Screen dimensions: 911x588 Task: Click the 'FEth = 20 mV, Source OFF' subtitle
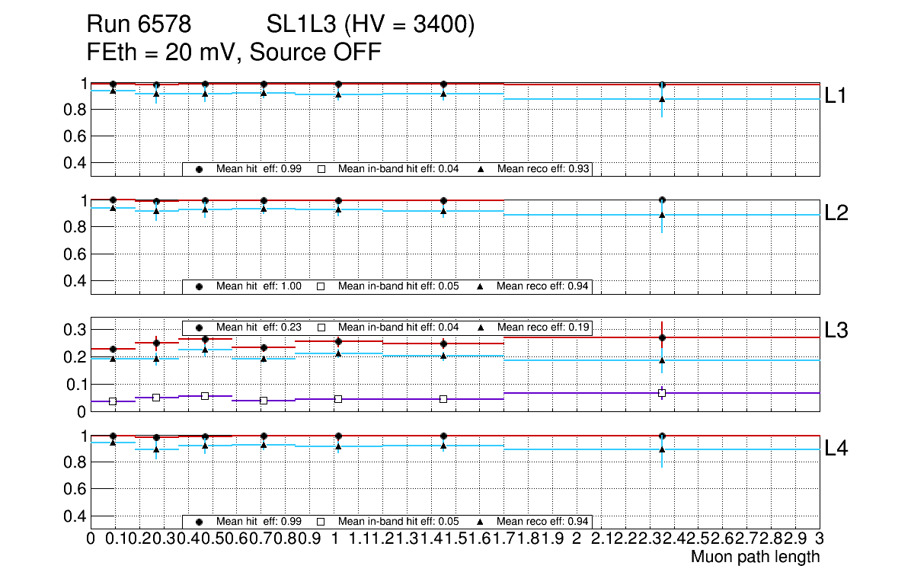234,53
